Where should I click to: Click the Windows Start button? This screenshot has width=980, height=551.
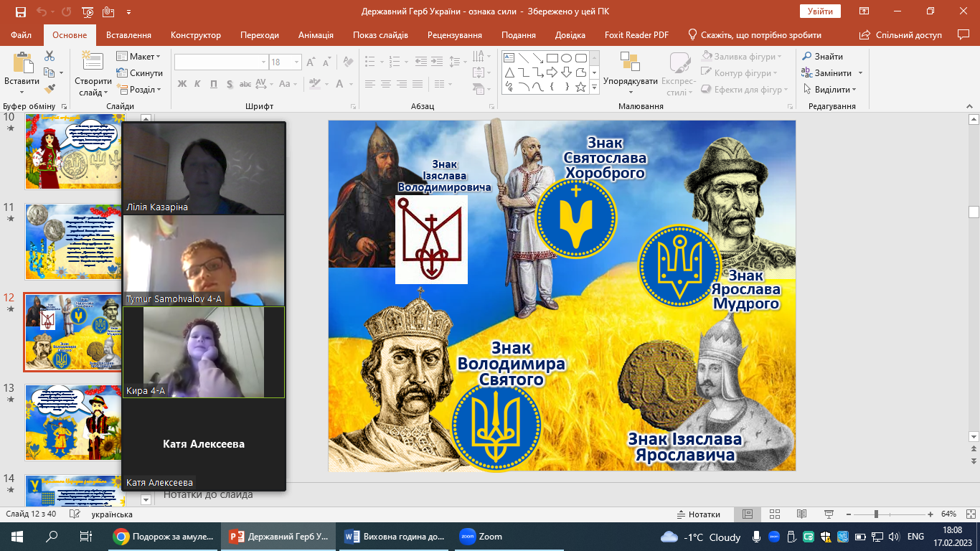pyautogui.click(x=17, y=536)
